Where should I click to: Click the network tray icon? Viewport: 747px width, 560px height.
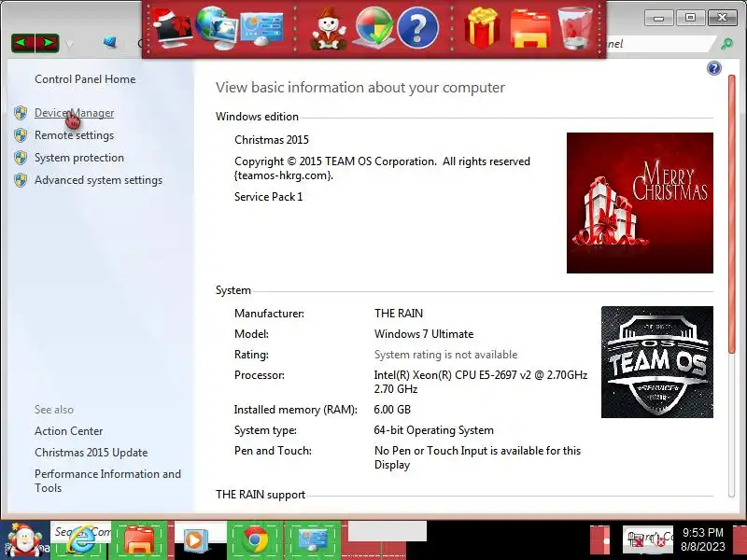[x=636, y=540]
